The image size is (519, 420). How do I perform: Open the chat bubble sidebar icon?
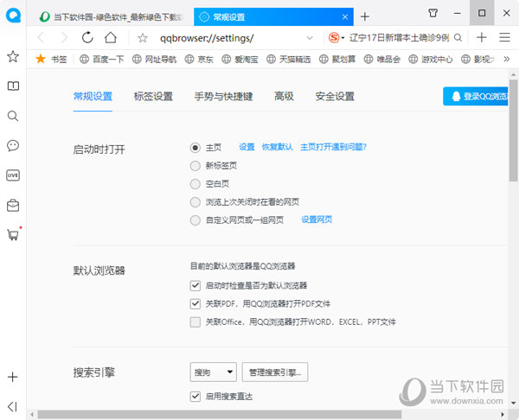click(x=13, y=145)
